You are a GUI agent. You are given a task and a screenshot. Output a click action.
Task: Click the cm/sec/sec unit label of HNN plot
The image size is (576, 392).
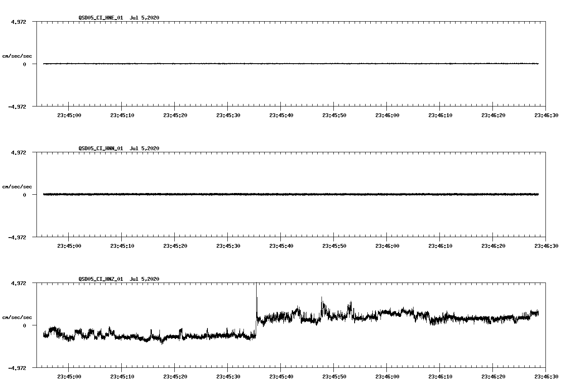17,187
